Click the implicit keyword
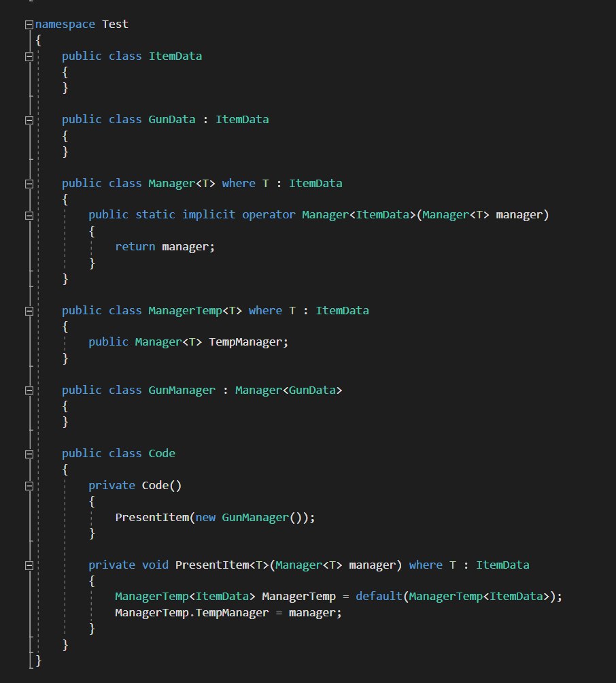Image resolution: width=616 pixels, height=683 pixels. click(209, 215)
